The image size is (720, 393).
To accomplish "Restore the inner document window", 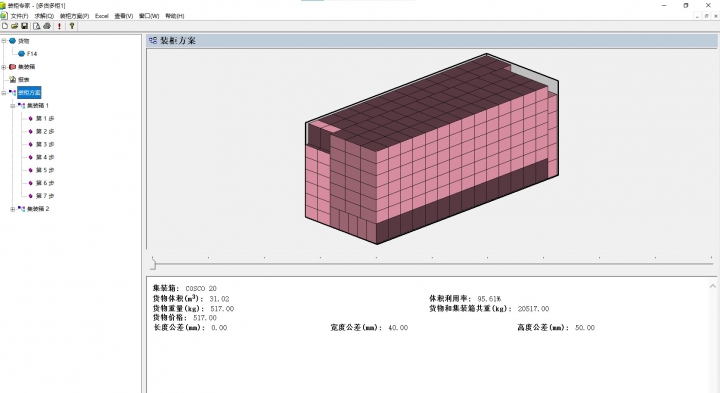I will point(706,16).
